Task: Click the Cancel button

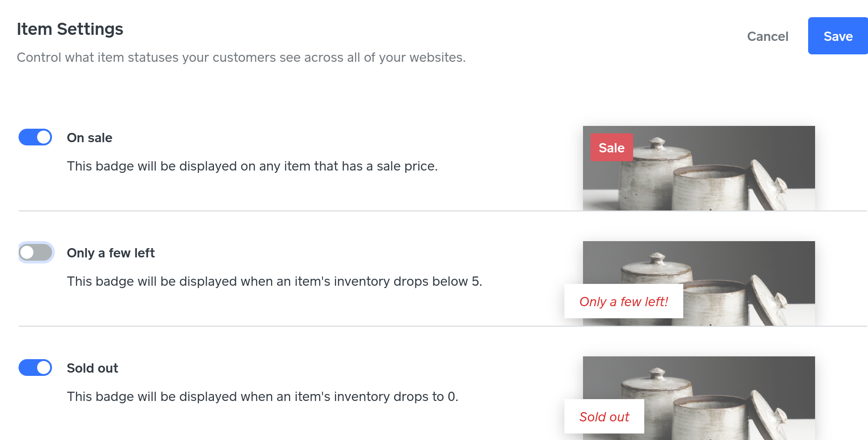Action: click(767, 36)
